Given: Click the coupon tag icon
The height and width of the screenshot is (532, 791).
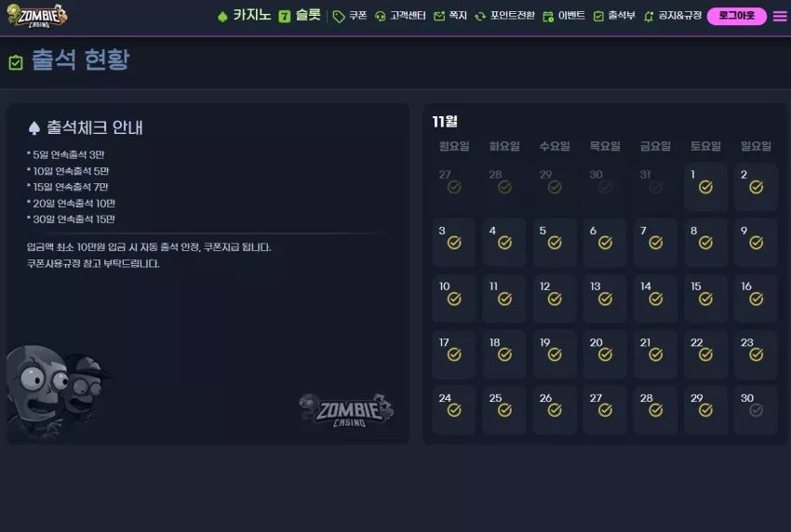Looking at the screenshot, I should click(339, 17).
